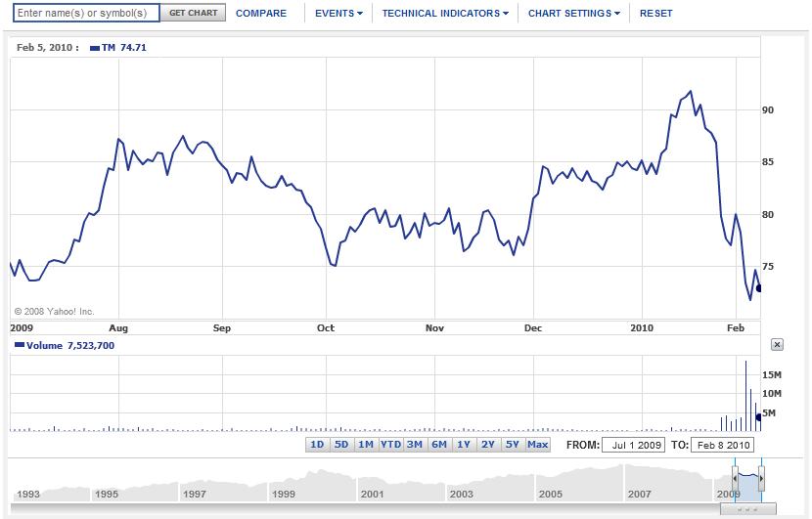Screen dimensions: 812x519
Task: Click the right handle of the range selector
Action: coord(761,479)
